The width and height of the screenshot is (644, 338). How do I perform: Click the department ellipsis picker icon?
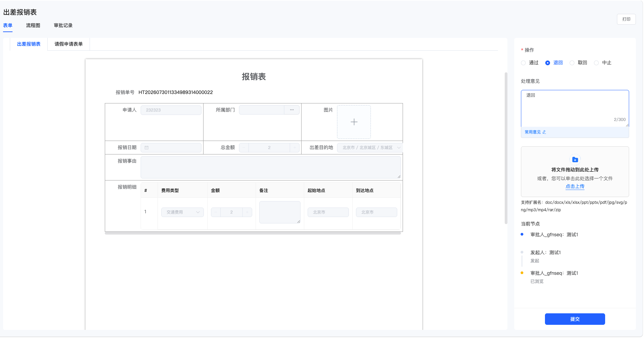coord(292,110)
